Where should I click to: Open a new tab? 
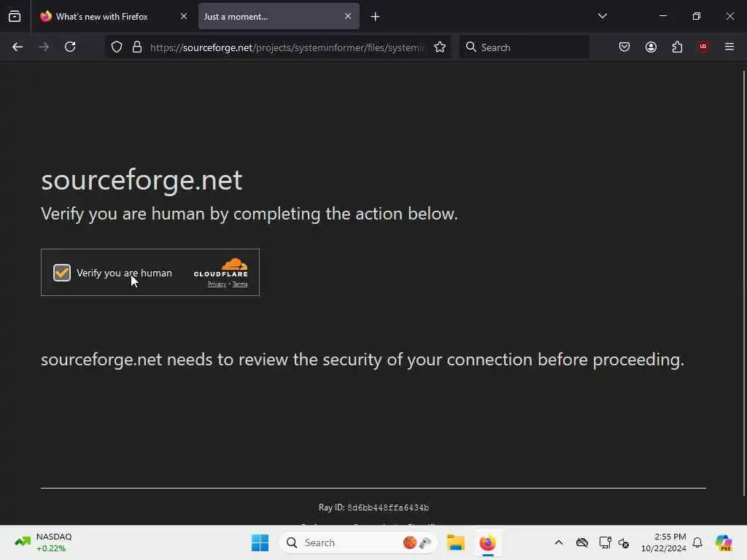(x=375, y=16)
